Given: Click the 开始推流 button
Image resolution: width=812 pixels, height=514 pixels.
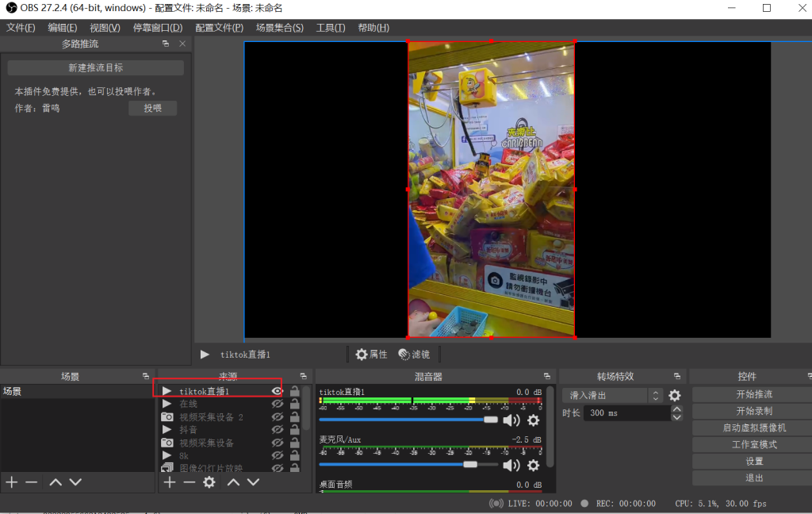Looking at the screenshot, I should (x=754, y=394).
